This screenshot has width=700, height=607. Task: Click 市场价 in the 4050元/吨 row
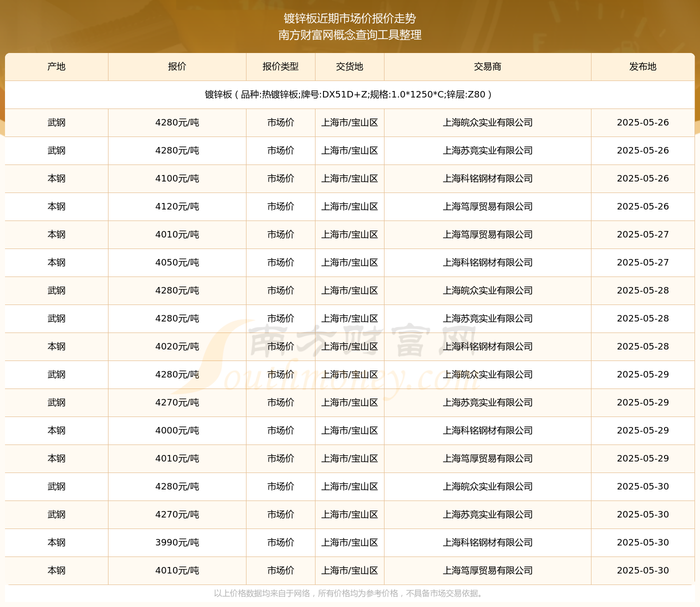pos(280,262)
